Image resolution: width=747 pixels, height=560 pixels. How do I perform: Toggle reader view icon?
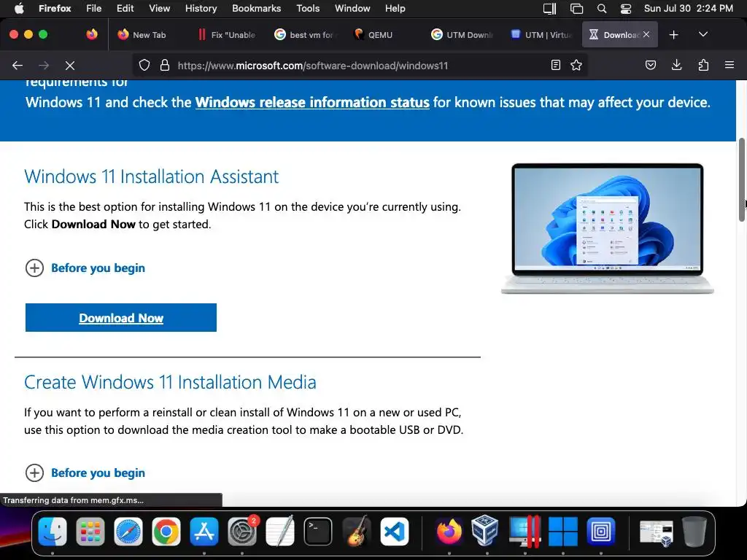click(555, 65)
